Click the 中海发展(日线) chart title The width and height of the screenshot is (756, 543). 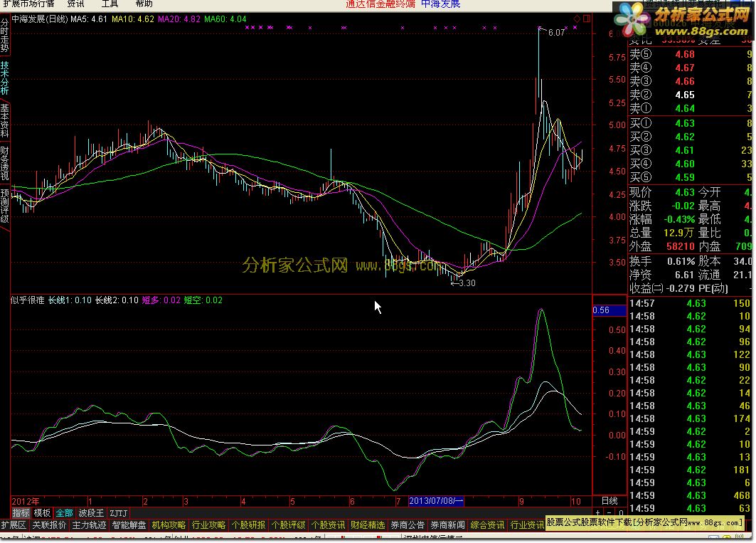click(x=40, y=19)
